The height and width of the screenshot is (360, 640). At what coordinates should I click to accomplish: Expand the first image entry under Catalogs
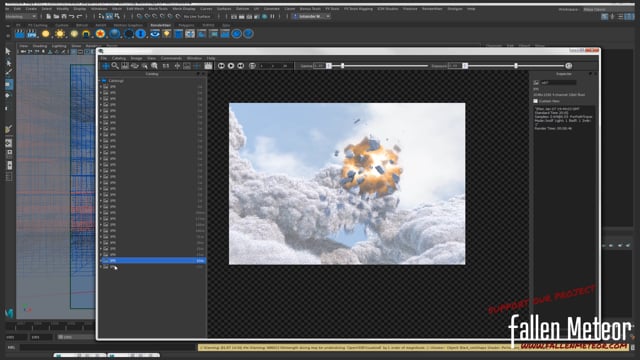tap(101, 87)
